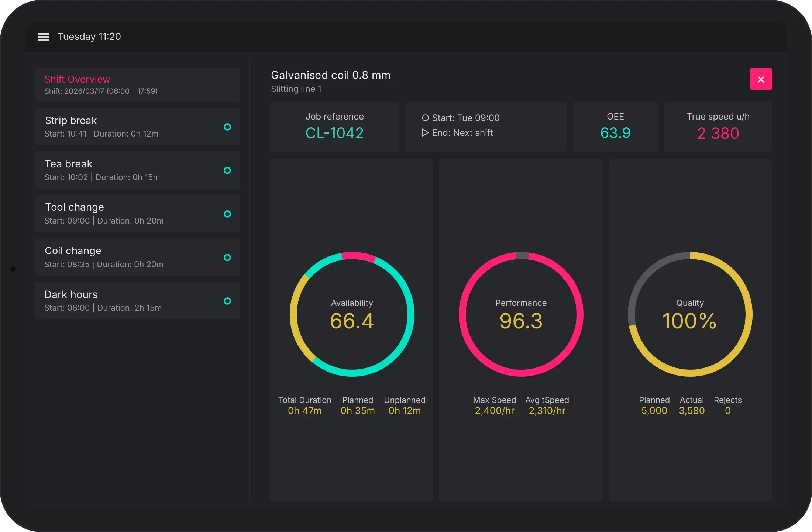Click the True speed 2 380 value
812x532 pixels.
[718, 133]
